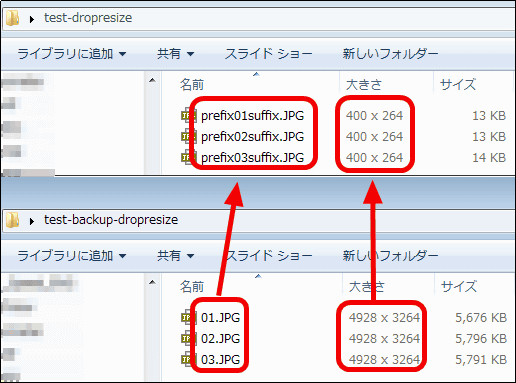Open ライブラリに追加 dropdown in test-dropresize window
This screenshot has width=516, height=383.
pos(72,54)
